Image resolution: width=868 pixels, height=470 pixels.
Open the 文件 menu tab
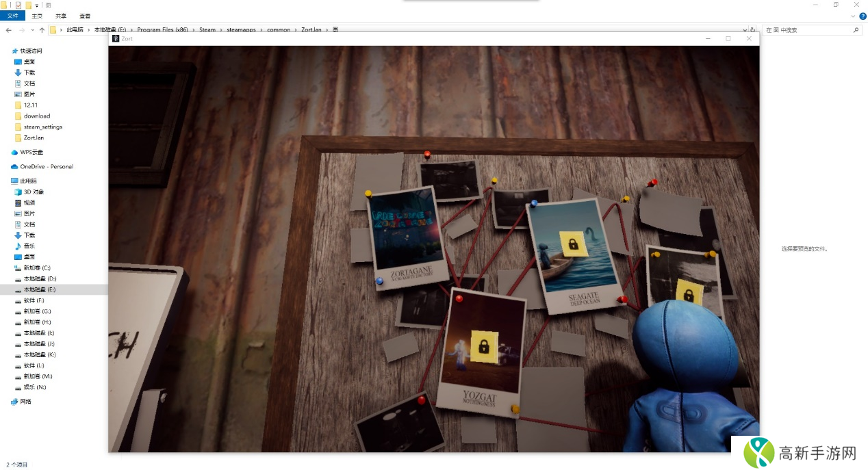coord(12,16)
